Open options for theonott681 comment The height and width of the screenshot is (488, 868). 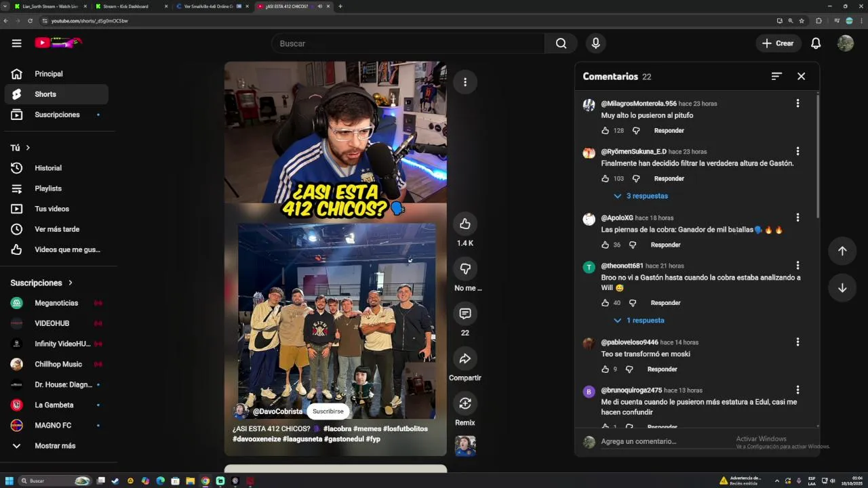[x=797, y=266]
